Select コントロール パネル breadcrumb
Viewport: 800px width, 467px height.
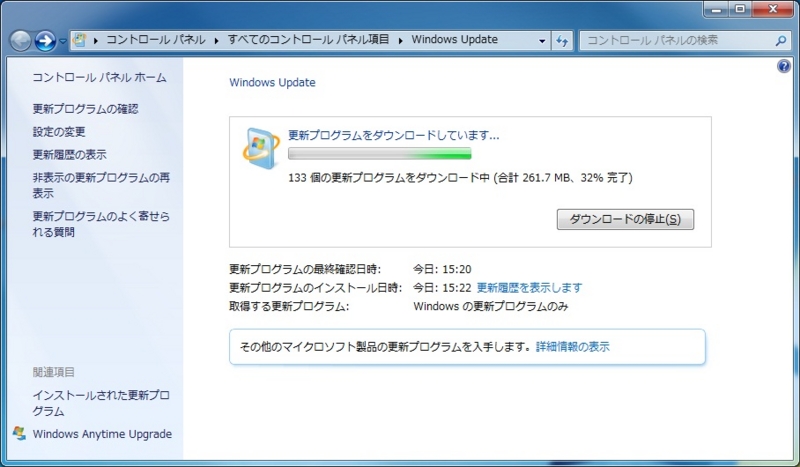(156, 40)
